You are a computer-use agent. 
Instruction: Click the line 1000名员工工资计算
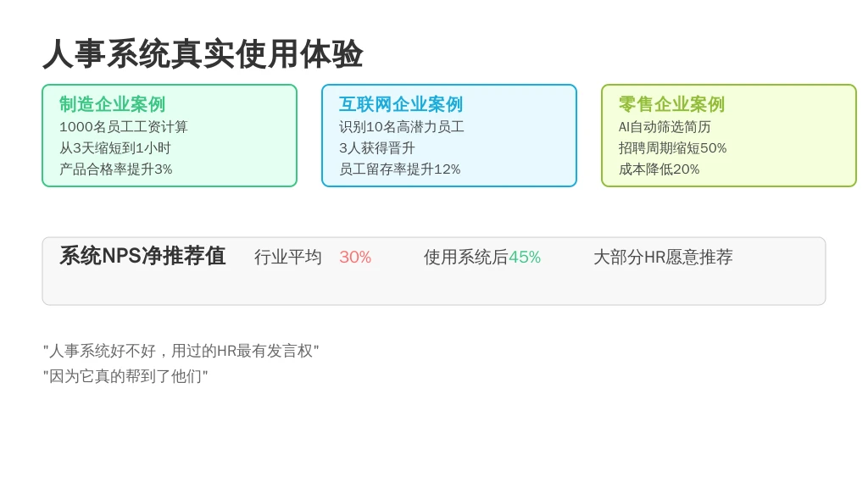pos(124,127)
